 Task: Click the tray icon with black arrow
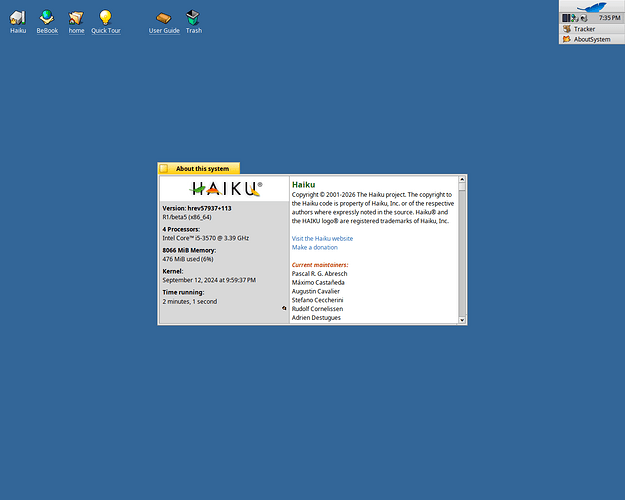(584, 18)
